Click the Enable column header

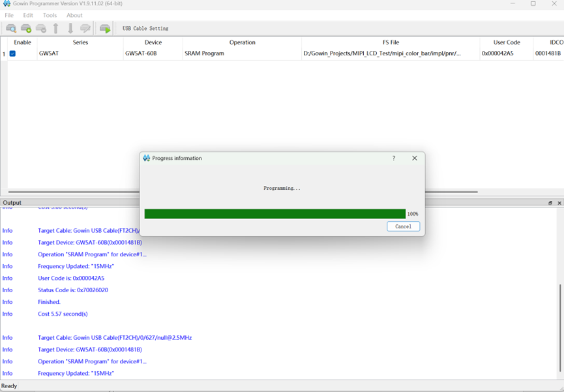22,42
